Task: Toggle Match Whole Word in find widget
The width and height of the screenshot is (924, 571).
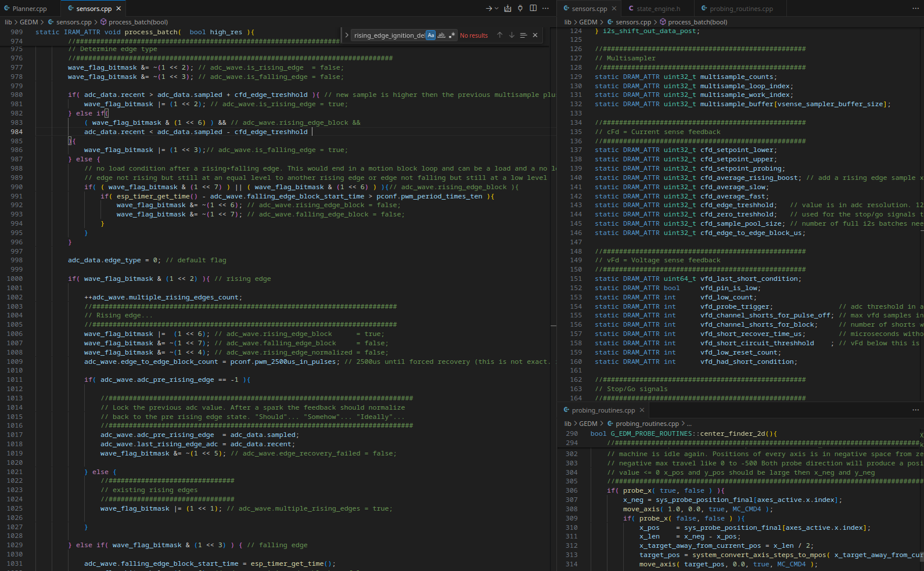Action: pyautogui.click(x=441, y=35)
